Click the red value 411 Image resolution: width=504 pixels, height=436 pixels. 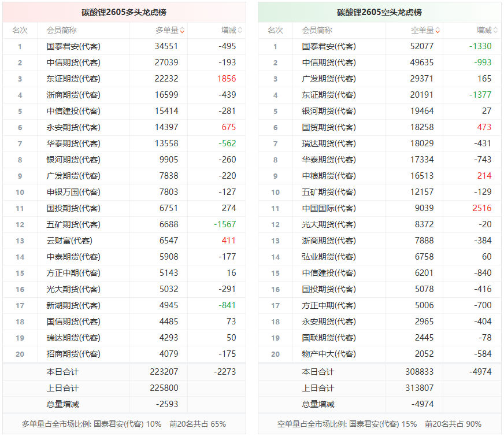[229, 241]
